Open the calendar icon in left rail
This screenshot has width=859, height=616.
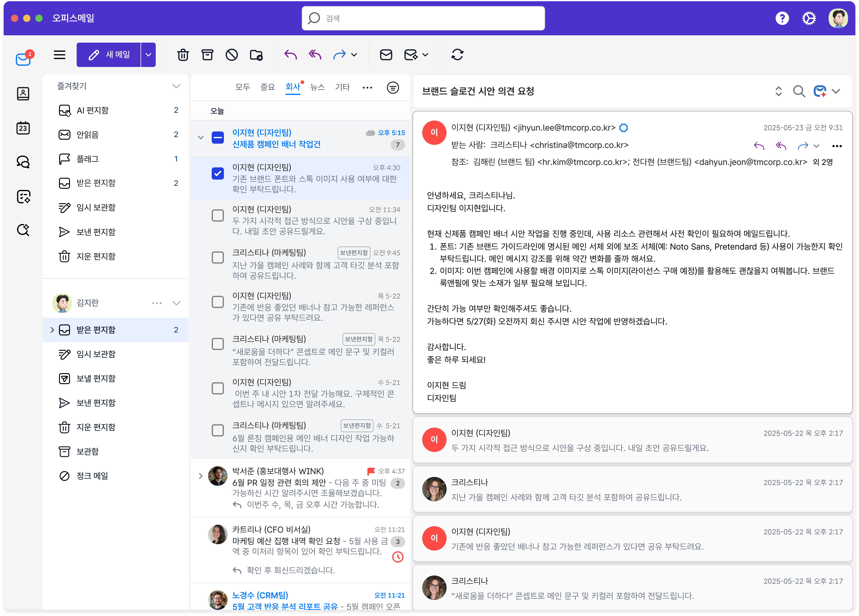click(x=23, y=128)
